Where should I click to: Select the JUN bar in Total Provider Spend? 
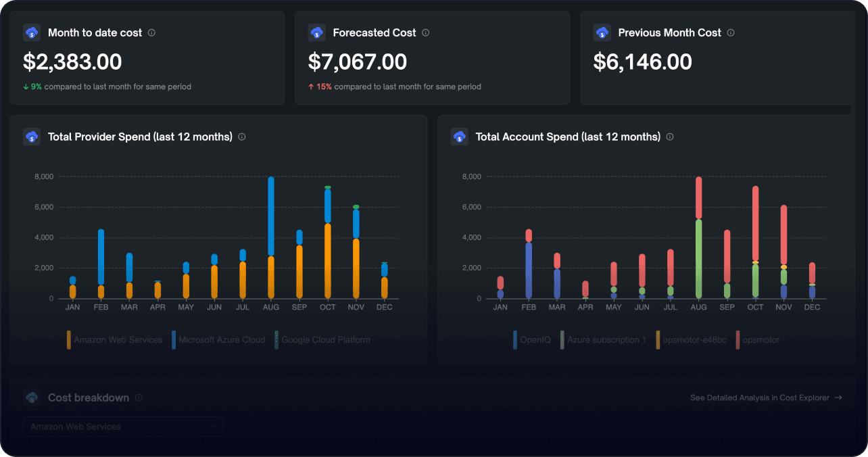[214, 276]
